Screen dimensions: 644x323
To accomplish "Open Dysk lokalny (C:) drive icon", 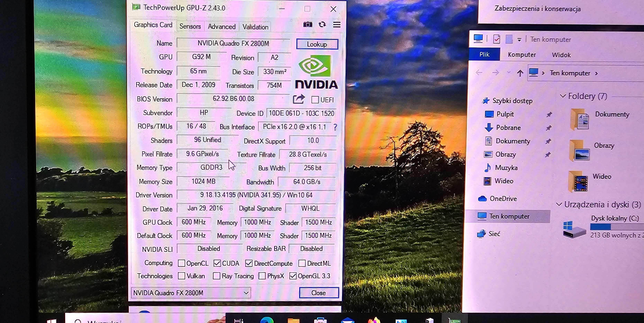I will tap(574, 229).
